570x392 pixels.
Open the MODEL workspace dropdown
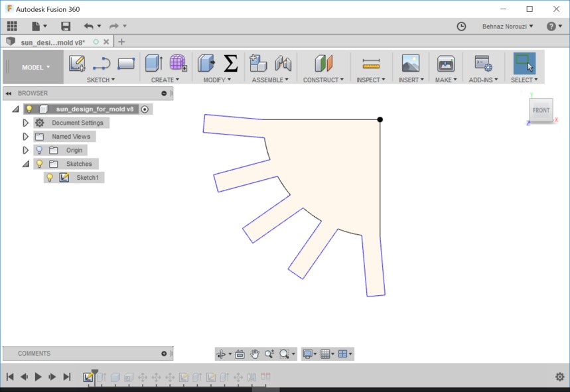(x=36, y=67)
